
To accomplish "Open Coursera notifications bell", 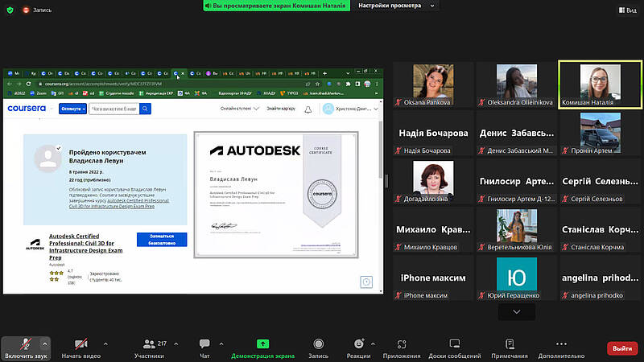I will [308, 109].
